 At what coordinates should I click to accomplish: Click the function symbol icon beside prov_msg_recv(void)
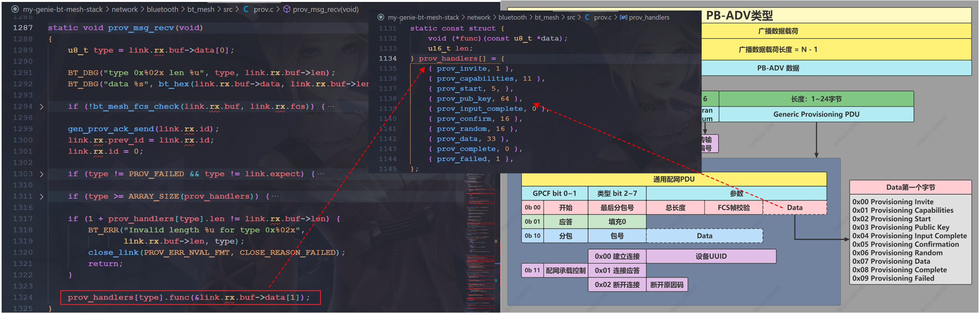[x=286, y=9]
